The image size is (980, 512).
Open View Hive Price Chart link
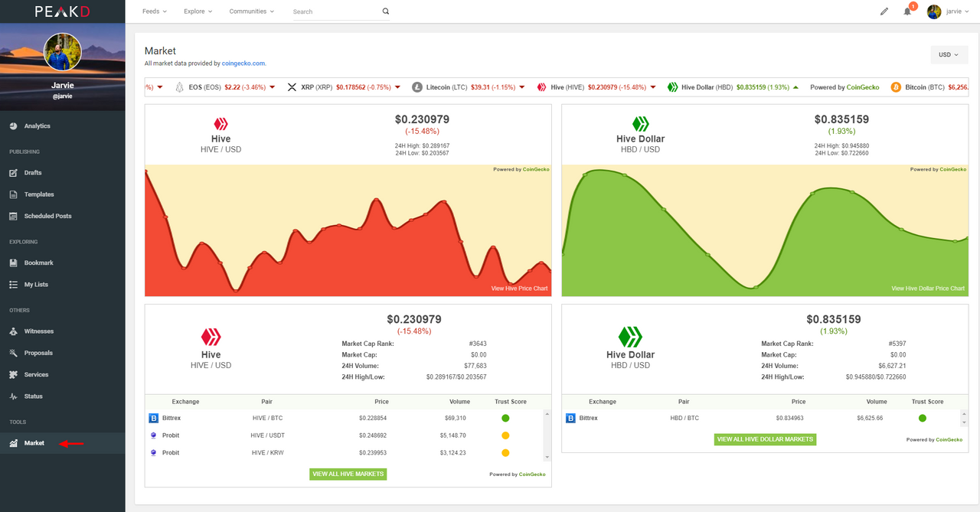click(x=519, y=289)
